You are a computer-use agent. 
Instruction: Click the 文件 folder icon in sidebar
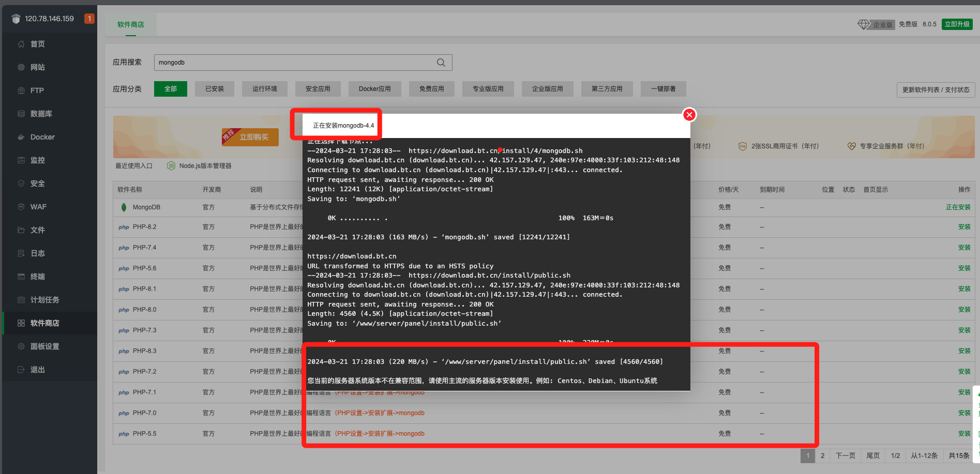[x=21, y=230]
